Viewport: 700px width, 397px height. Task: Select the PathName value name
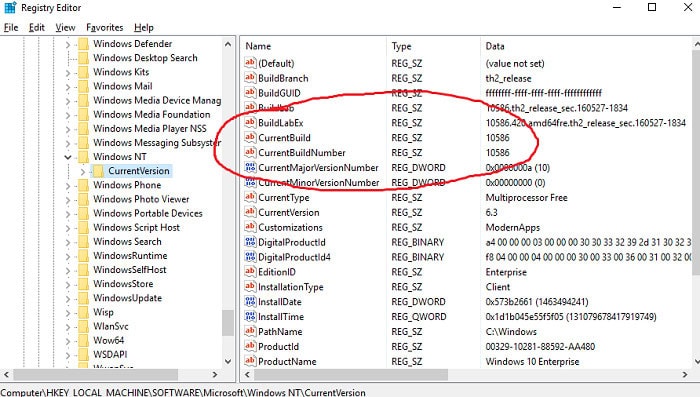tap(280, 332)
